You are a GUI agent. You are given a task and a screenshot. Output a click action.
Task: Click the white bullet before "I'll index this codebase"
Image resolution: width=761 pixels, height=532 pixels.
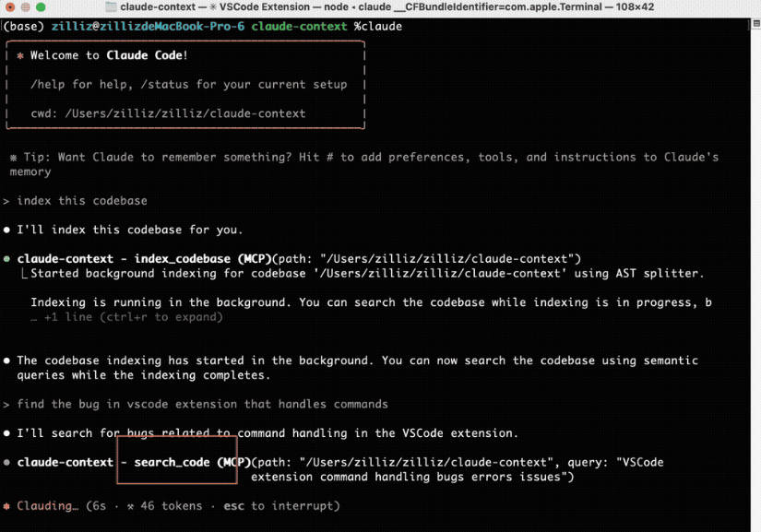pos(7,230)
